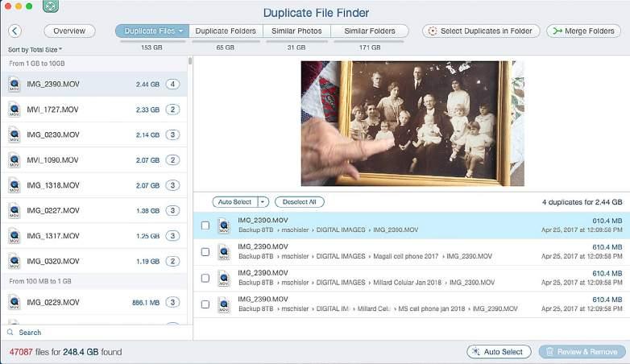This screenshot has width=630, height=364.
Task: Click MOV file icon for IMG_0230.MOV
Action: [x=15, y=134]
